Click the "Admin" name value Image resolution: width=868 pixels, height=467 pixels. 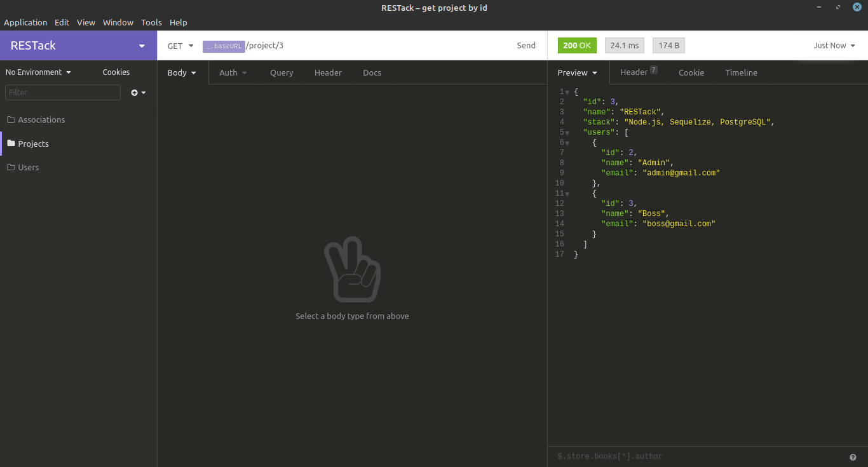(654, 163)
